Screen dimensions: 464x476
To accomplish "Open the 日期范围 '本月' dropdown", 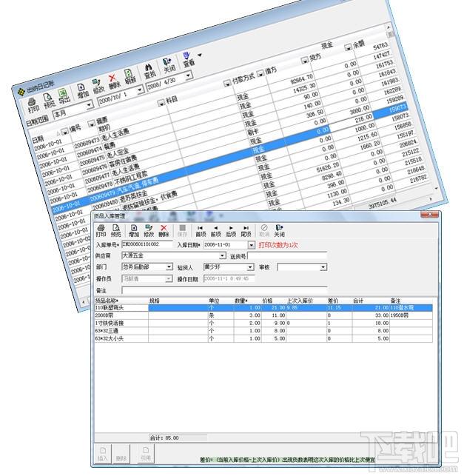I will (89, 105).
